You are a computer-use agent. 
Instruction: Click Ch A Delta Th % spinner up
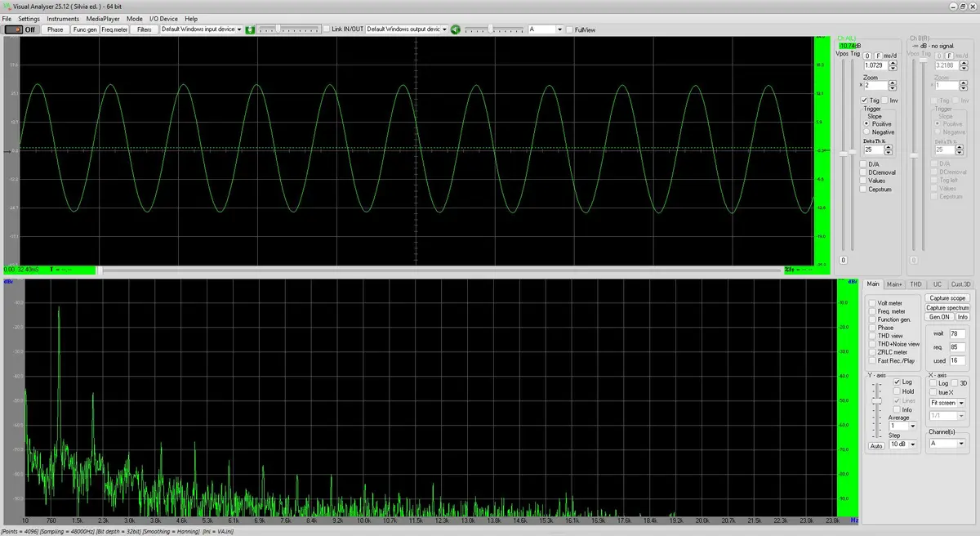[889, 147]
